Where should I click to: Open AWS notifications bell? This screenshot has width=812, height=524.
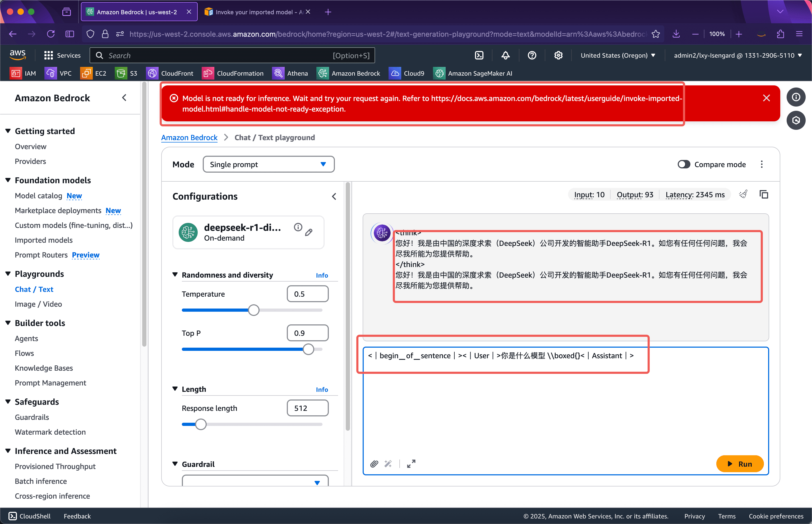point(505,55)
